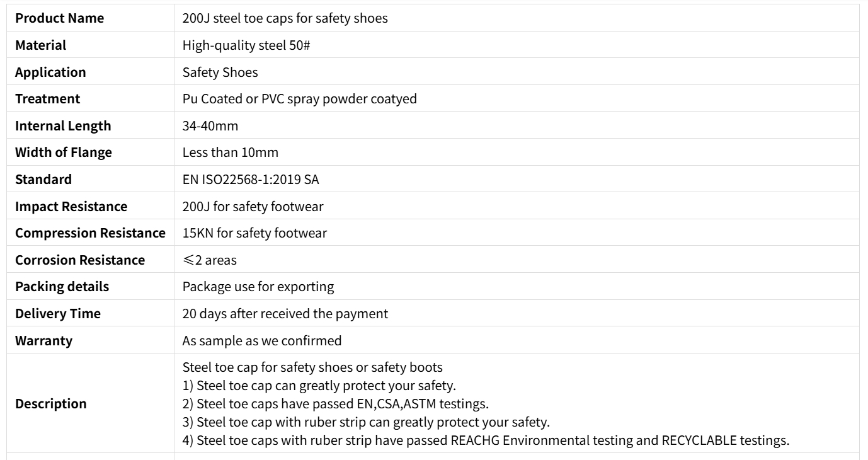Click the '20 days after received the payment' text
The height and width of the screenshot is (460, 868).
tap(285, 313)
